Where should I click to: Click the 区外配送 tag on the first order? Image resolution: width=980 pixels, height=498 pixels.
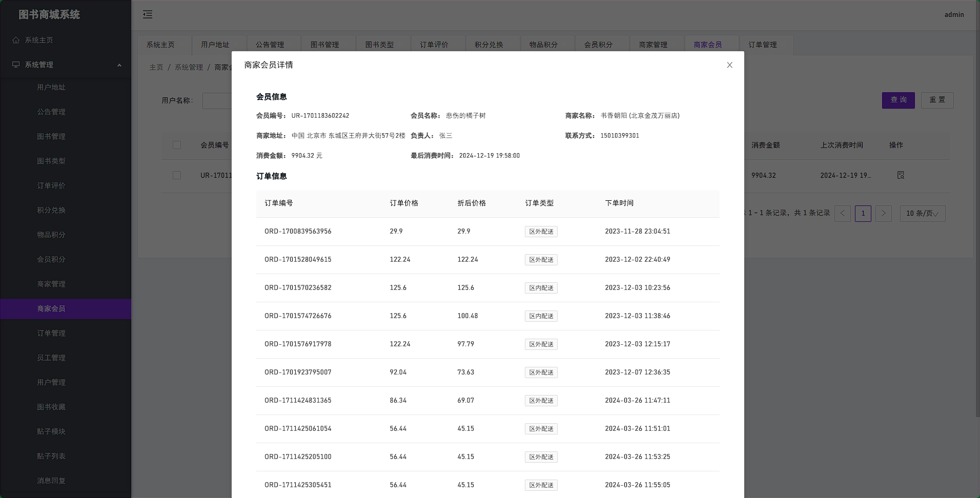coord(540,232)
